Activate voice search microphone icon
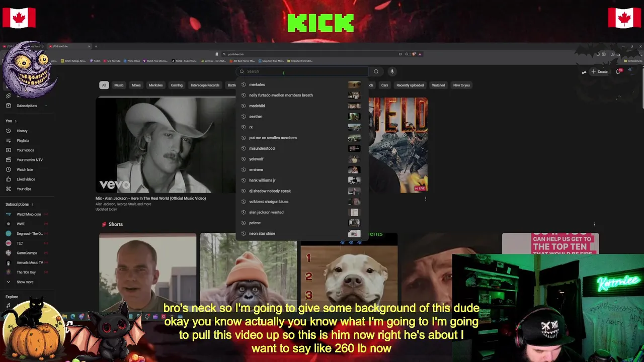This screenshot has width=644, height=362. (x=392, y=71)
